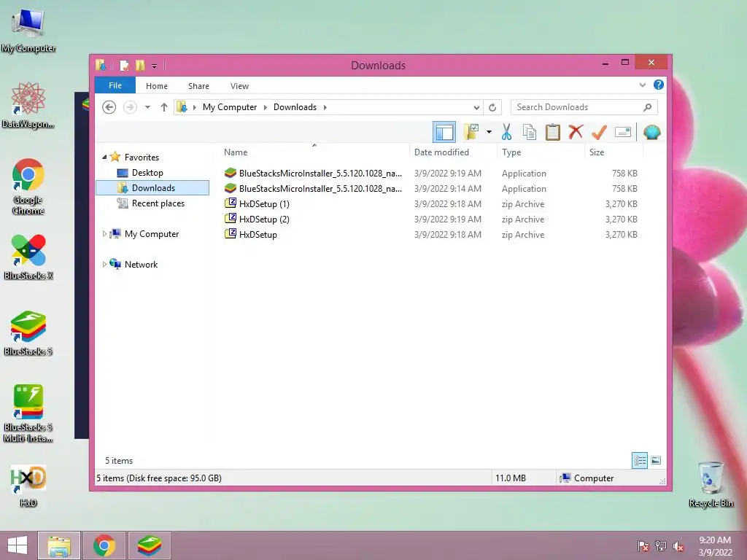Click the Back navigation arrow
This screenshot has width=747, height=560.
point(109,107)
